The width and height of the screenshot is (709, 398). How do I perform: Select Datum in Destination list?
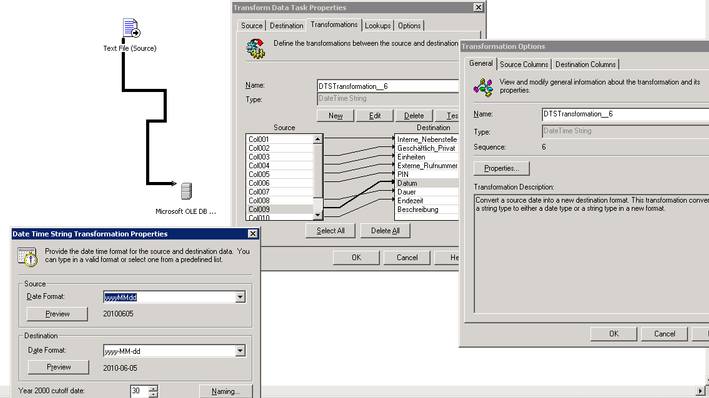[427, 183]
